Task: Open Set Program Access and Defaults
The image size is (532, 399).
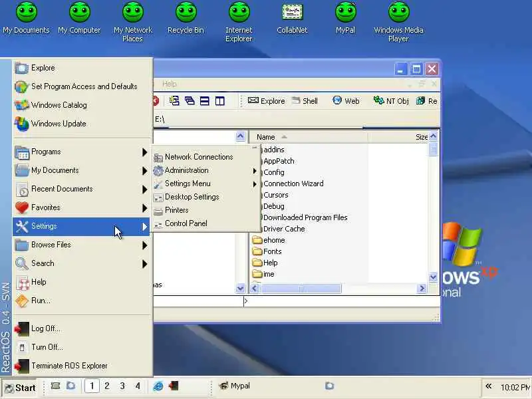Action: pyautogui.click(x=81, y=86)
